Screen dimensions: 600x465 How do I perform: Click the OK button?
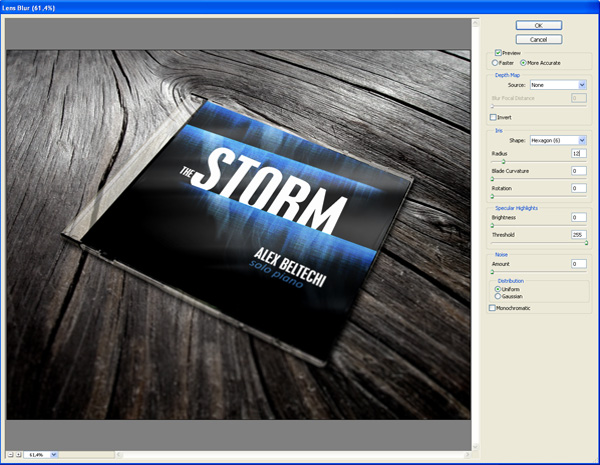538,25
